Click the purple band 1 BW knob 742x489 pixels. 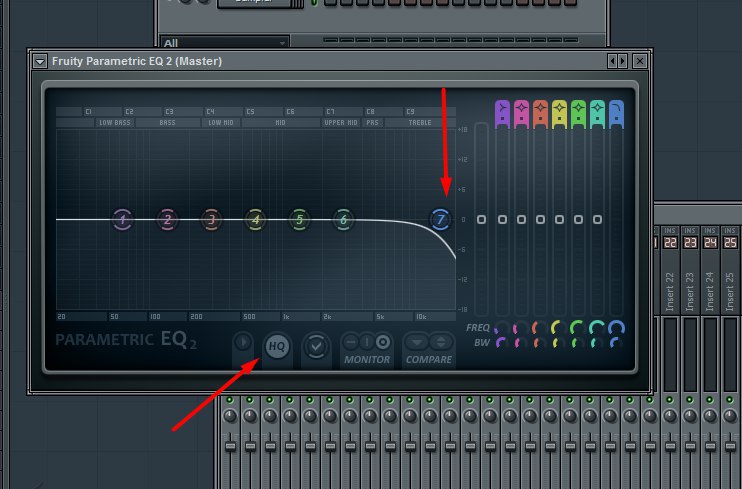[x=502, y=343]
